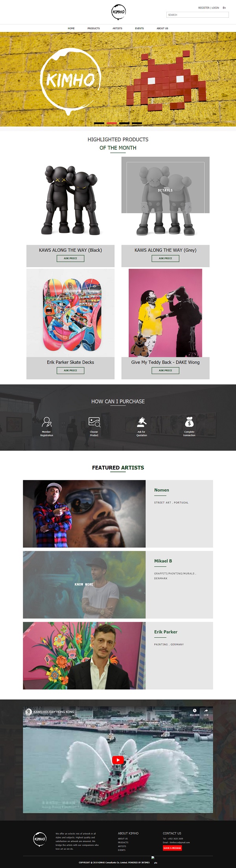Focus the SEARCH input field
Image resolution: width=236 pixels, height=868 pixels.
[197, 15]
